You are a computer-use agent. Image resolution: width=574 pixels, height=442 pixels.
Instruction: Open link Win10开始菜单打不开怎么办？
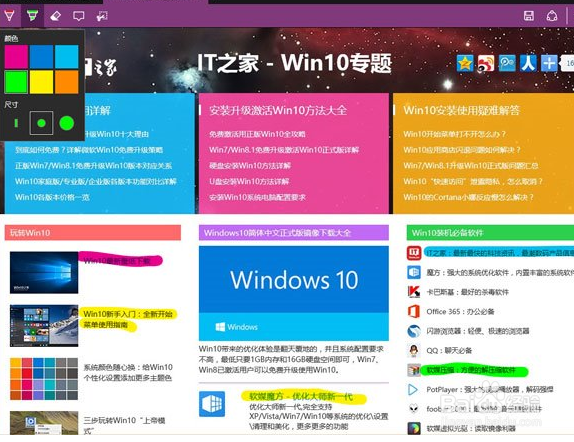point(454,134)
